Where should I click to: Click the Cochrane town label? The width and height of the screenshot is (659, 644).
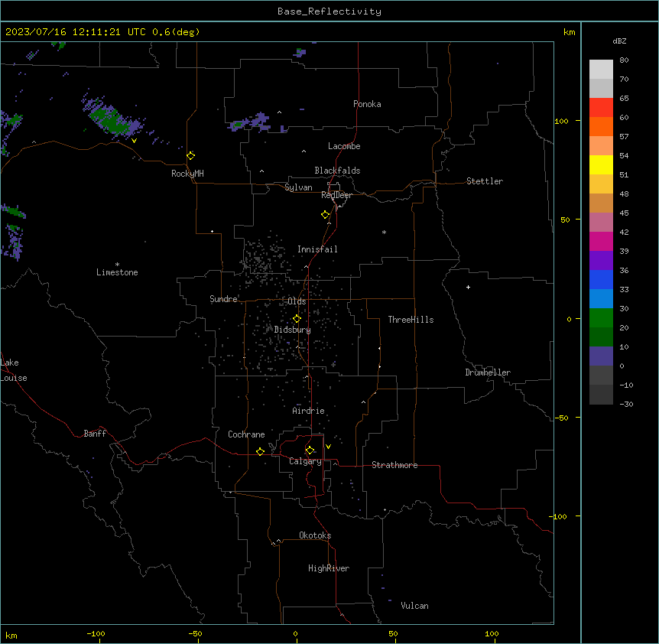(x=246, y=434)
